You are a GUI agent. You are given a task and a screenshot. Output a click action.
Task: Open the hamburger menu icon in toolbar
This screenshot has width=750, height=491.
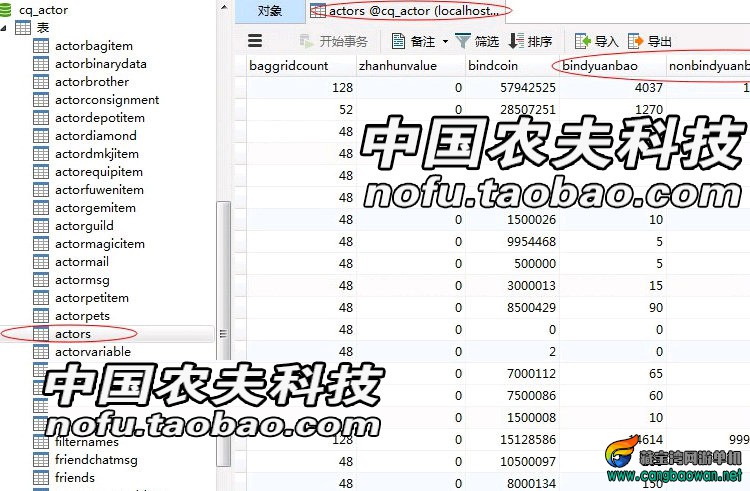click(255, 41)
